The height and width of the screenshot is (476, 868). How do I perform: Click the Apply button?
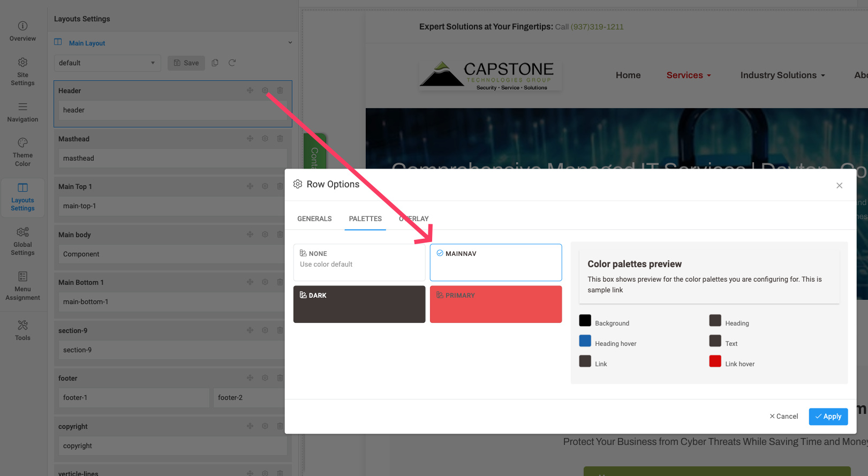pos(828,417)
